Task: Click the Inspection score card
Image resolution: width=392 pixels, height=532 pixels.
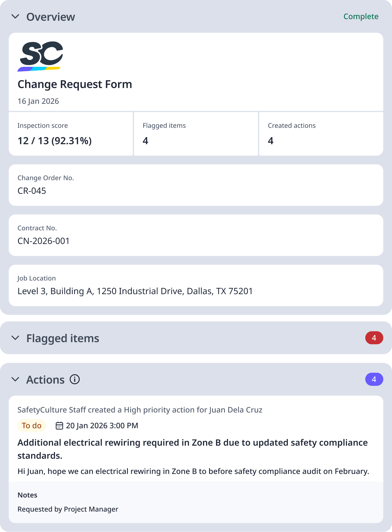Action: pyautogui.click(x=71, y=134)
